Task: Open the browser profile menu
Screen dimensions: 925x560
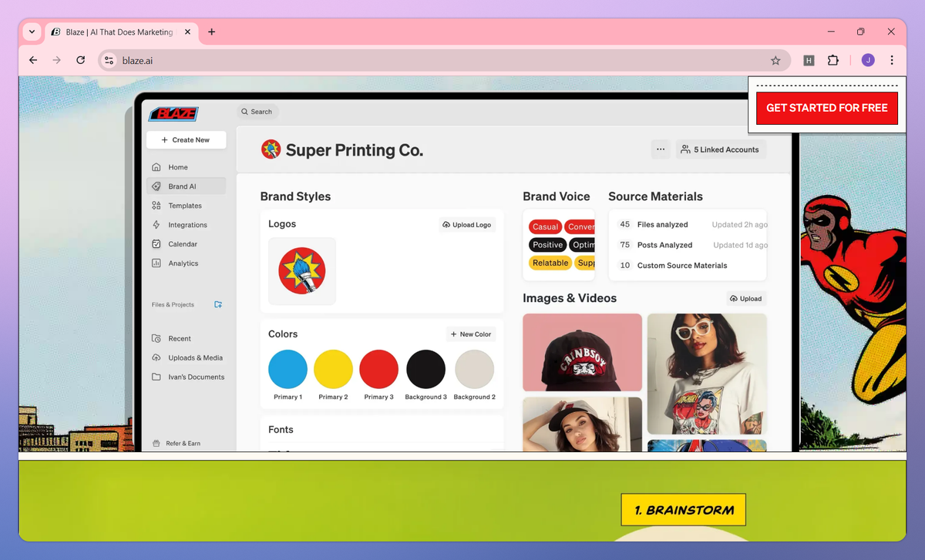Action: (868, 60)
